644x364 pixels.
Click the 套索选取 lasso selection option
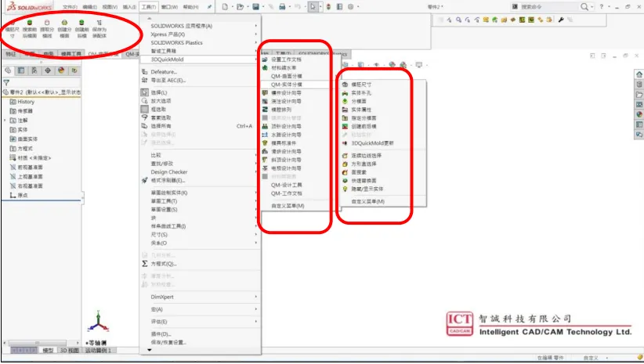click(x=162, y=117)
